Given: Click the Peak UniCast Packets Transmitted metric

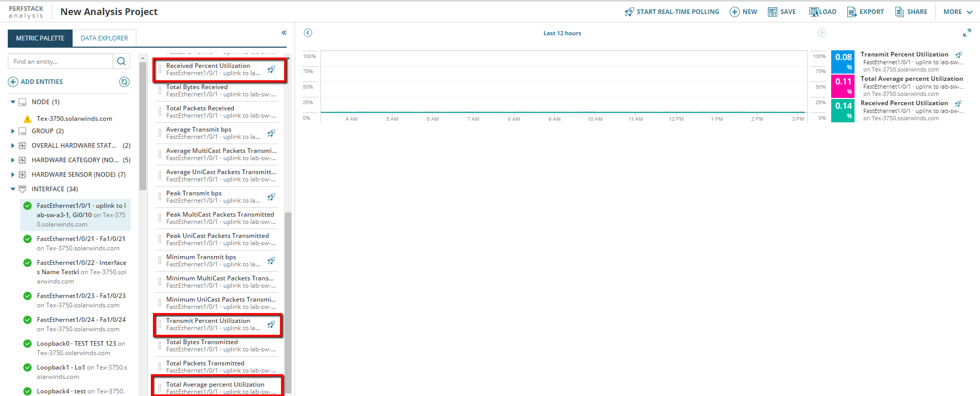Looking at the screenshot, I should tap(217, 239).
